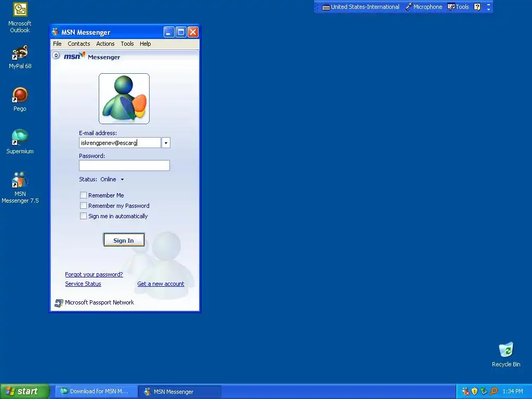Viewport: 532px width, 399px height.
Task: Open the Service Status link
Action: click(83, 284)
